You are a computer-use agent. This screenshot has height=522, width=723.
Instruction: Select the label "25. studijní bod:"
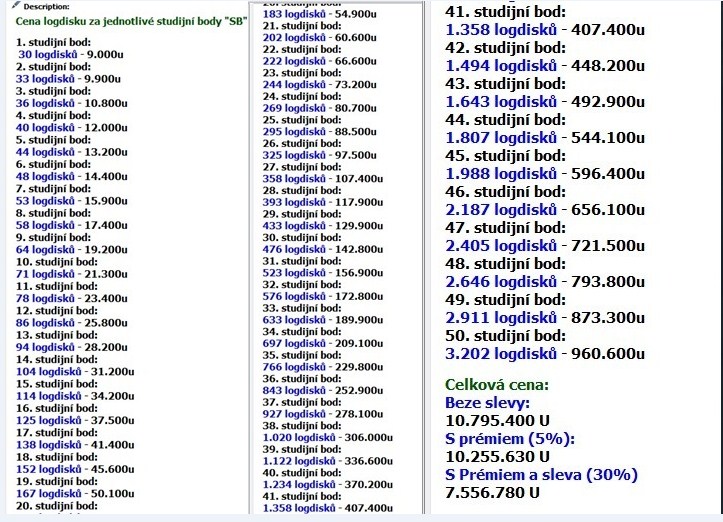point(302,120)
